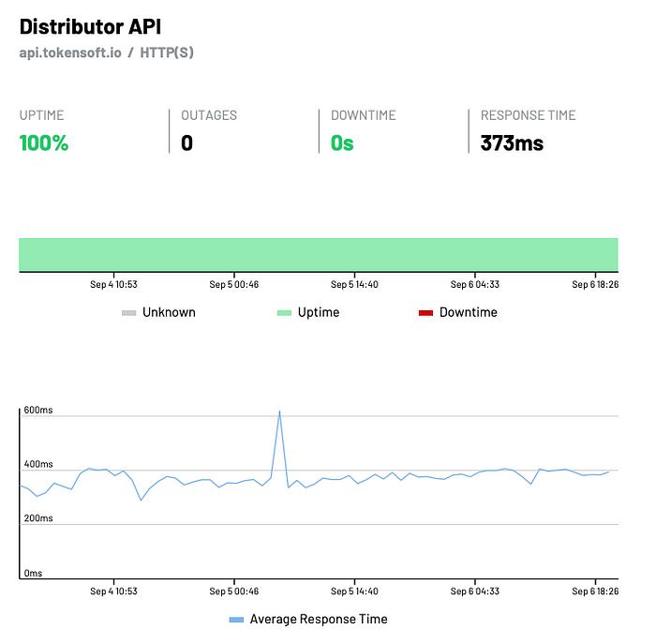Toggle the Downtime legend red swatch
Screen dimensions: 656x644
coord(425,313)
